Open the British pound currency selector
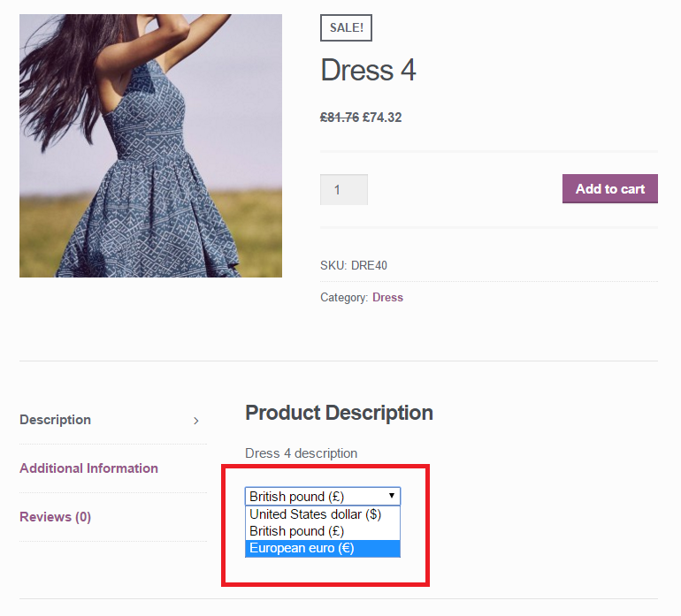This screenshot has height=616, width=681. tap(323, 496)
